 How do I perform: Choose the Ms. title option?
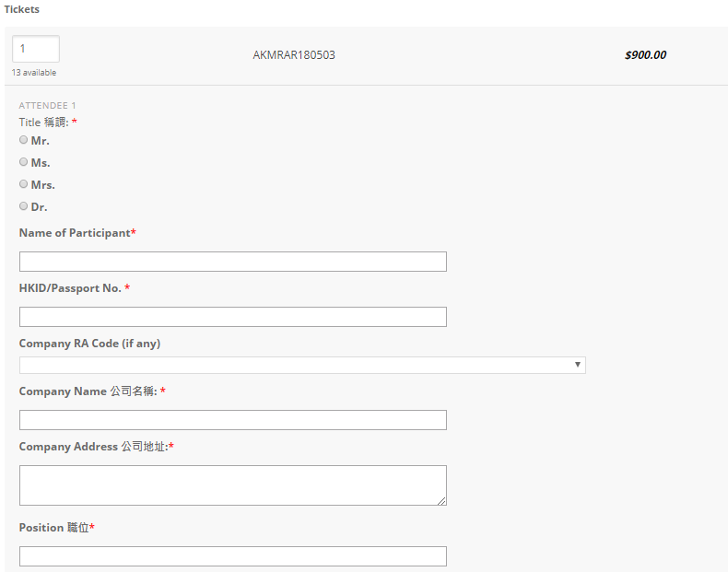24,162
